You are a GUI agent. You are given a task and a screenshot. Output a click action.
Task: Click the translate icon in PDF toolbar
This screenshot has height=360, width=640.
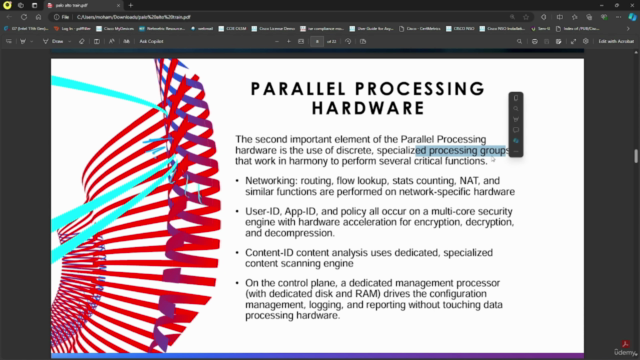(x=127, y=41)
